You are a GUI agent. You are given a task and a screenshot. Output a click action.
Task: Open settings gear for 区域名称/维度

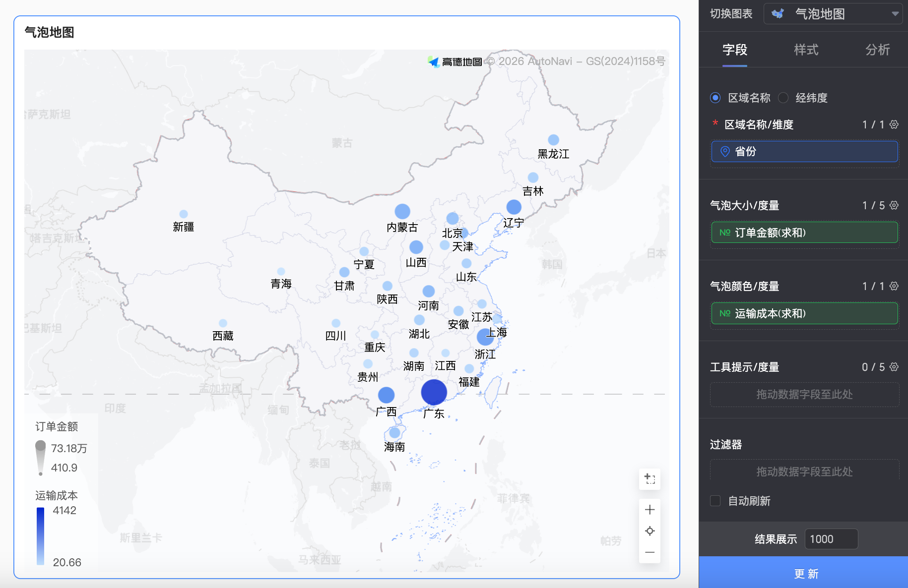coord(894,124)
